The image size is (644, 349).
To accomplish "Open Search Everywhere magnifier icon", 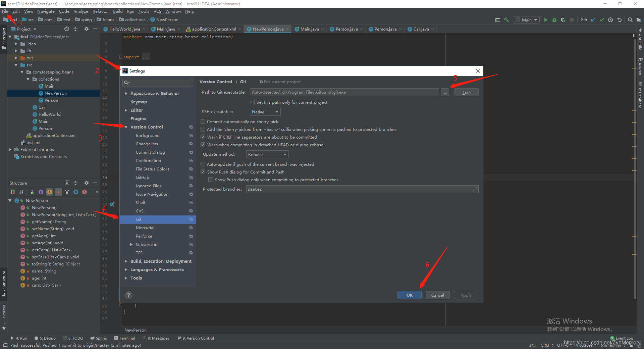I will click(x=630, y=20).
